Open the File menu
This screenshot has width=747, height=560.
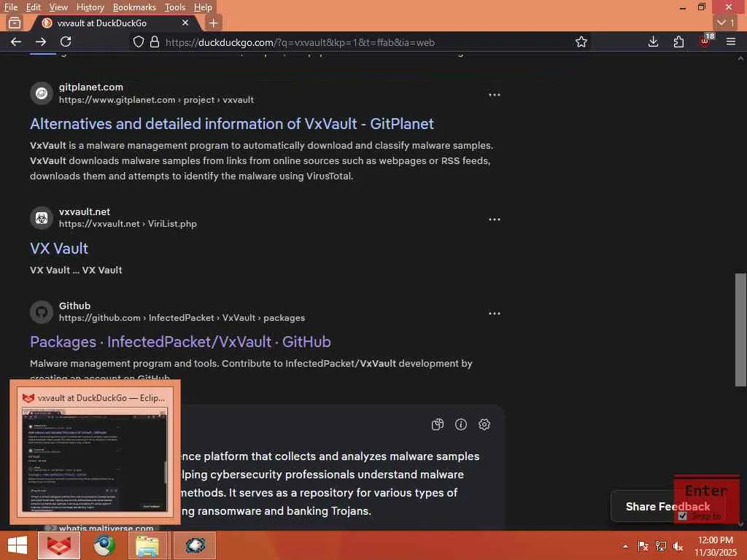[x=10, y=7]
